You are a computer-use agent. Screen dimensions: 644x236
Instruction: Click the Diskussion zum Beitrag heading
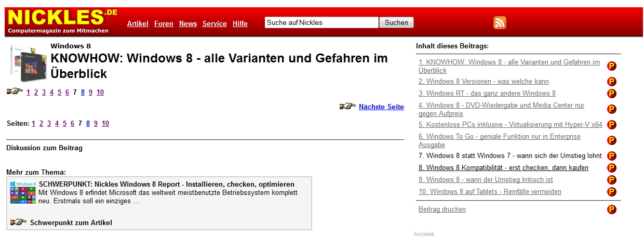pos(44,148)
